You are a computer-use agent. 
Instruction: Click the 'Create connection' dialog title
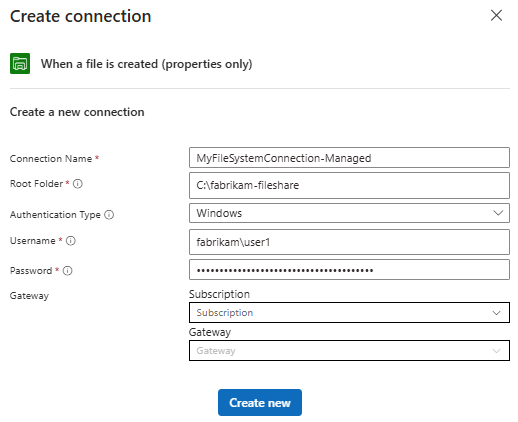[81, 16]
